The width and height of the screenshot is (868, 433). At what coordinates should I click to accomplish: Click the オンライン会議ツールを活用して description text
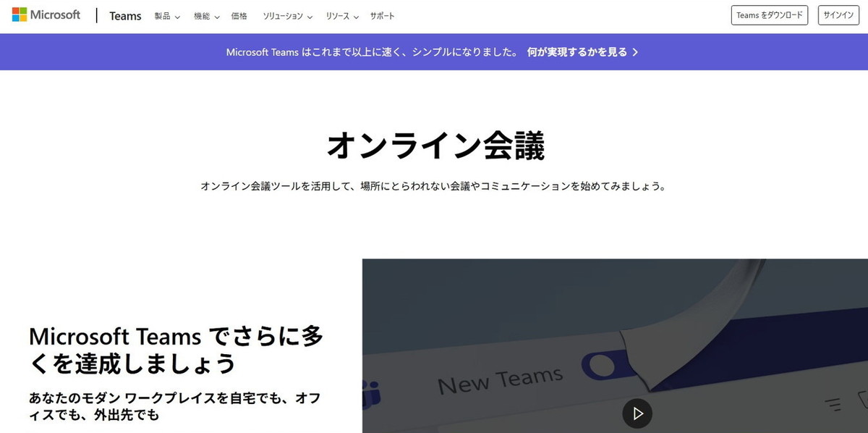pos(433,186)
